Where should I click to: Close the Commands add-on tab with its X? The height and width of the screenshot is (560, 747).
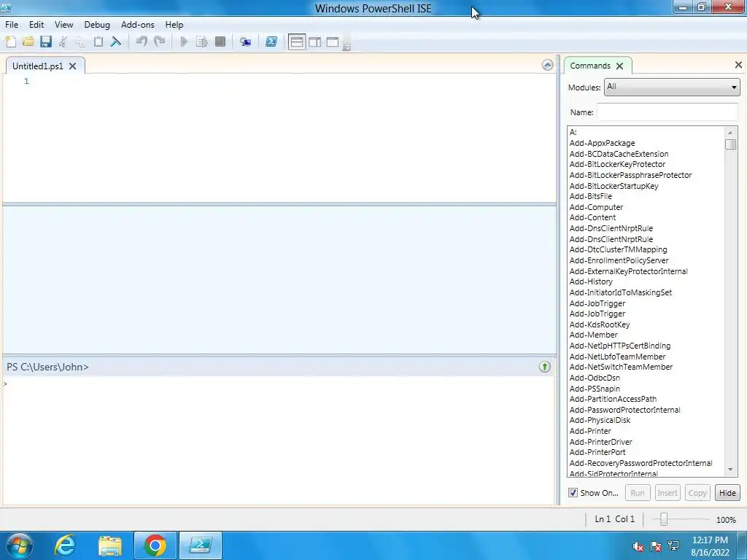(x=619, y=66)
